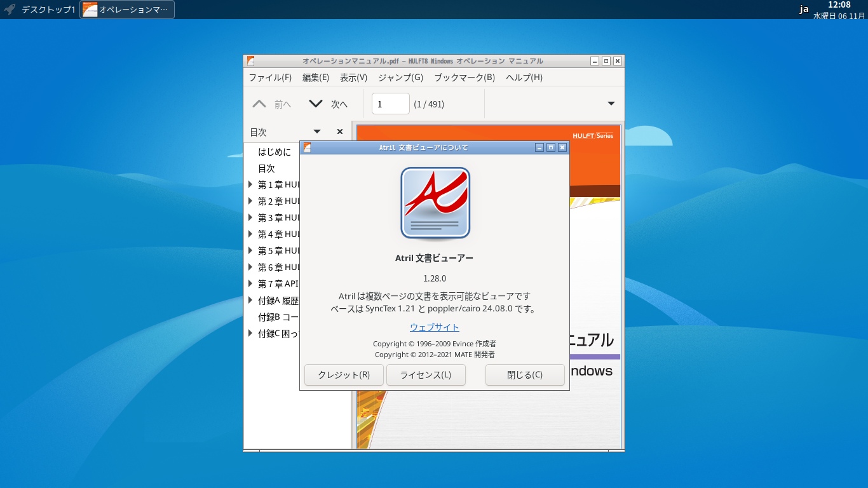Close the sidebar with the × button
This screenshot has width=868, height=488.
click(340, 132)
